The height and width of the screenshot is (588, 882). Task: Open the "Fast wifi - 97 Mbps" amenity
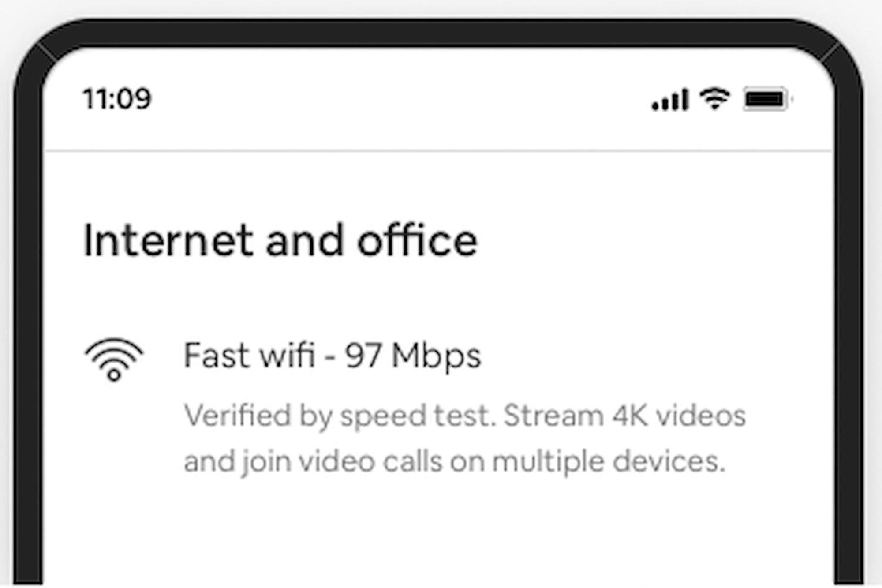click(332, 356)
